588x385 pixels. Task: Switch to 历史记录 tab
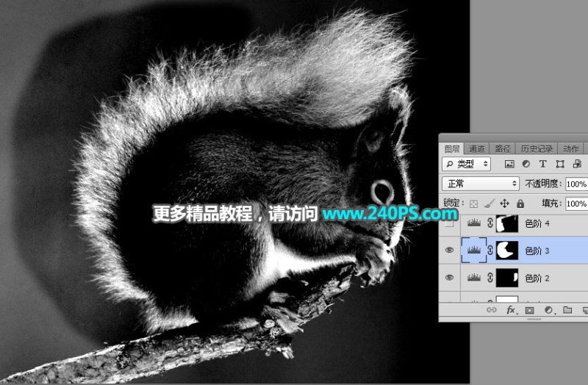[x=537, y=149]
